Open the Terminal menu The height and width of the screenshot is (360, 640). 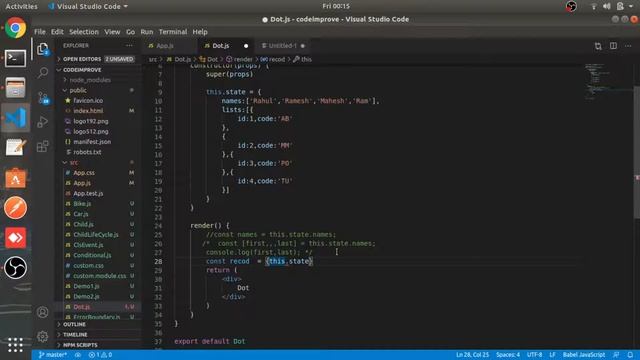173,32
